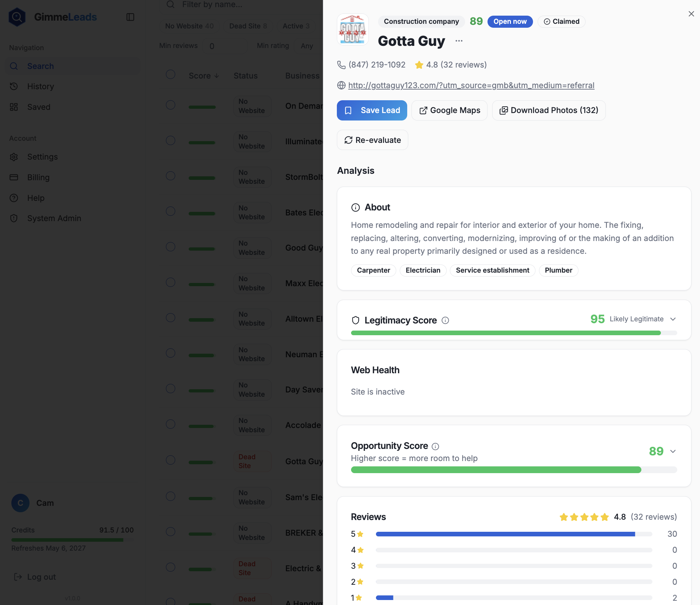Open business in Google Maps
This screenshot has width=700, height=605.
(x=449, y=111)
